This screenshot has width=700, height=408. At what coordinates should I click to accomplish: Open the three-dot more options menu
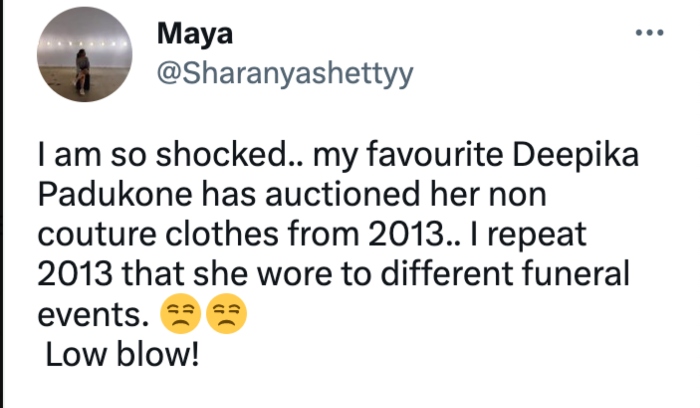tap(649, 33)
